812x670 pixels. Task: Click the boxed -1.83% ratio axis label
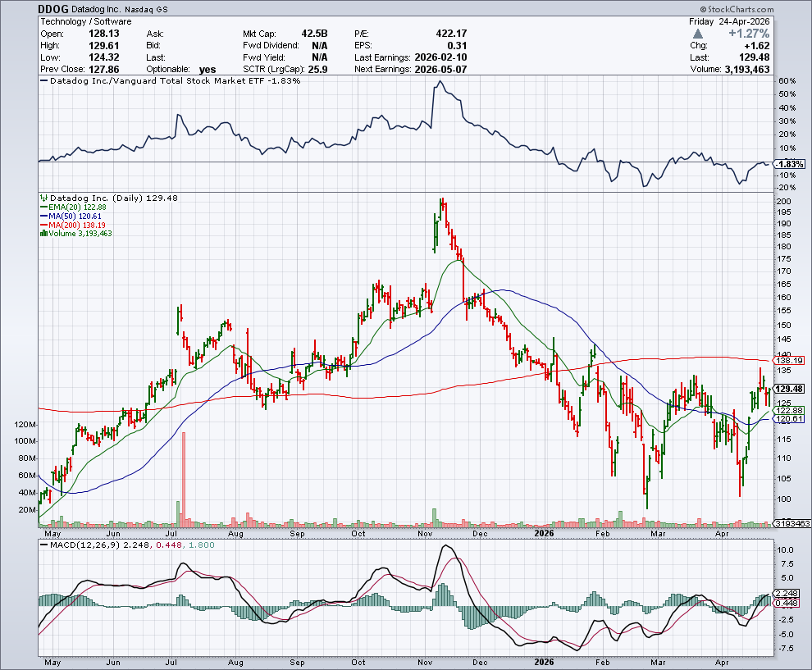pyautogui.click(x=790, y=164)
